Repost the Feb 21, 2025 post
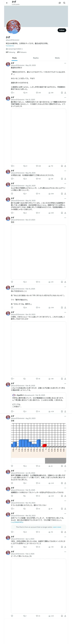 25,166
